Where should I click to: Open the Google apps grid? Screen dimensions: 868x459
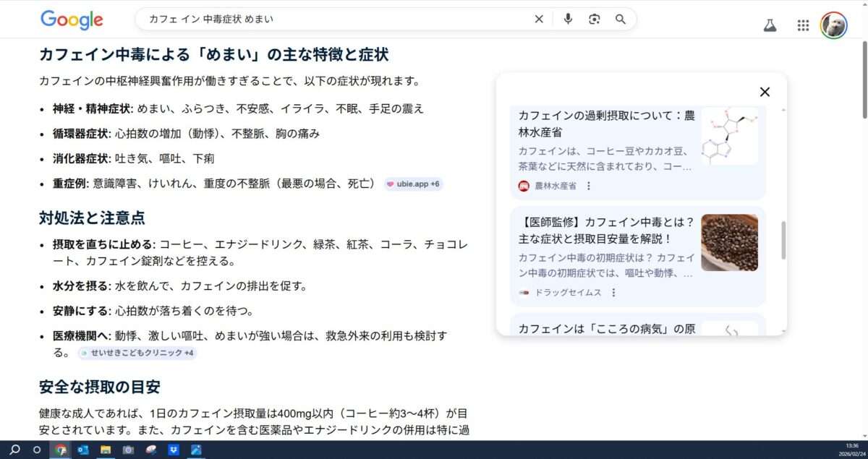tap(803, 25)
